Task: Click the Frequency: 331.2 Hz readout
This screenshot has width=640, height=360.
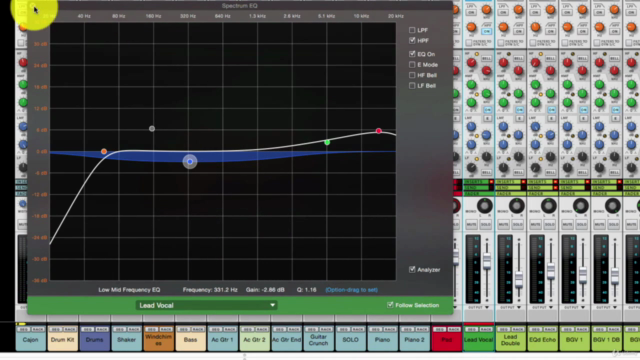Action: 210,290
